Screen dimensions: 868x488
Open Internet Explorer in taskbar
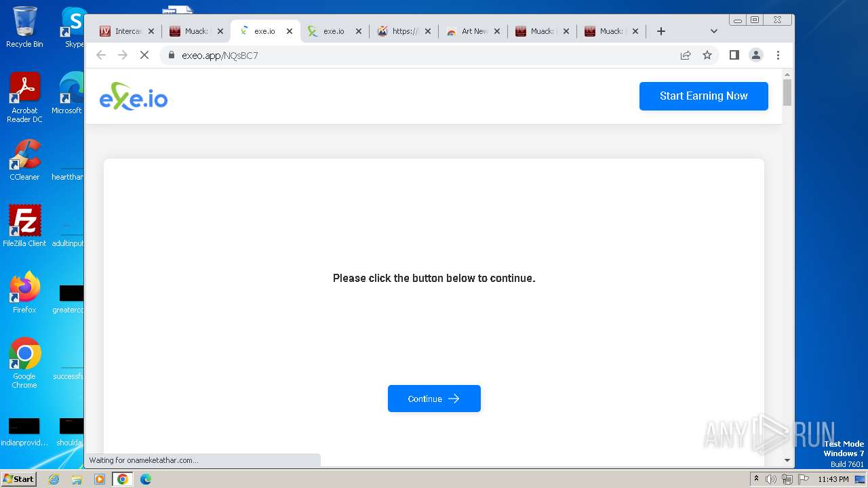coord(54,479)
